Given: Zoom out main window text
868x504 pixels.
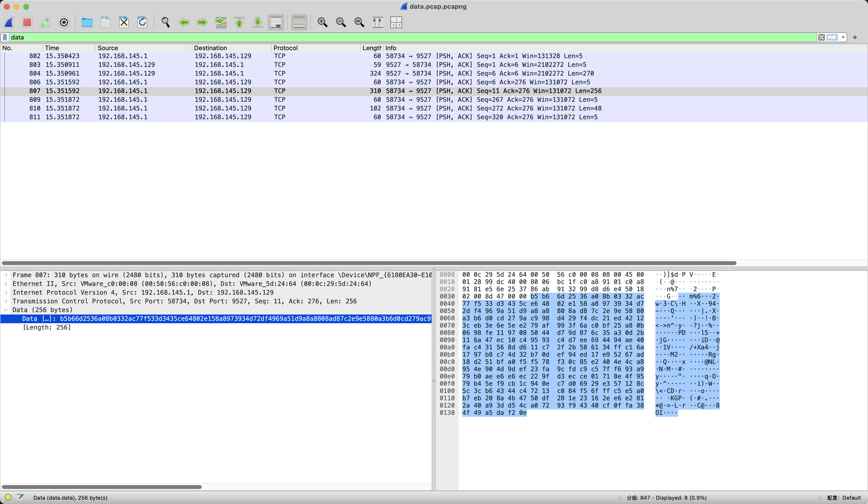Looking at the screenshot, I should coord(341,22).
